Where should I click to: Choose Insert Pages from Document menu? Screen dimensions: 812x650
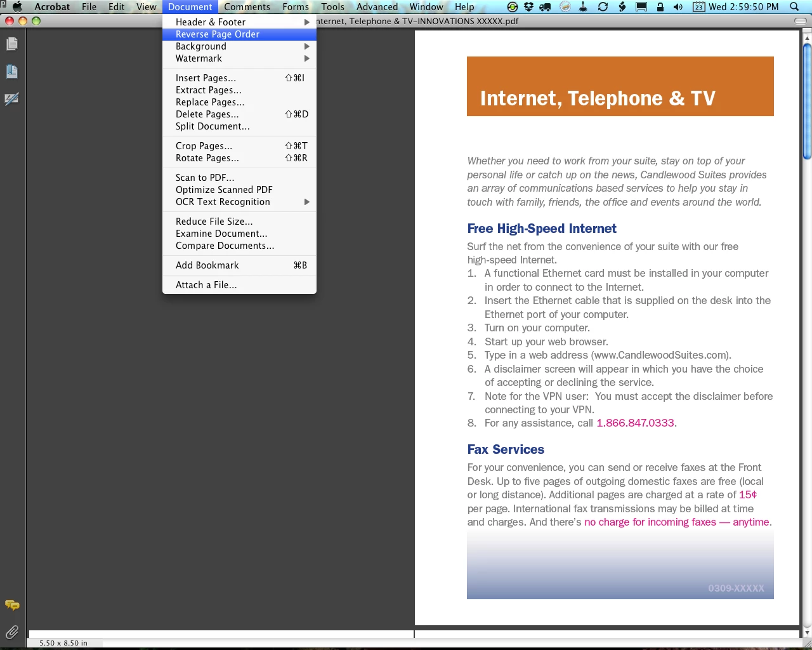coord(239,78)
